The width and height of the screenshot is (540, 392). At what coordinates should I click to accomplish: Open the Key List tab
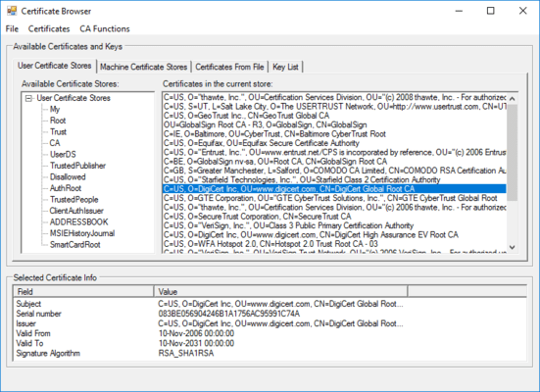click(285, 67)
